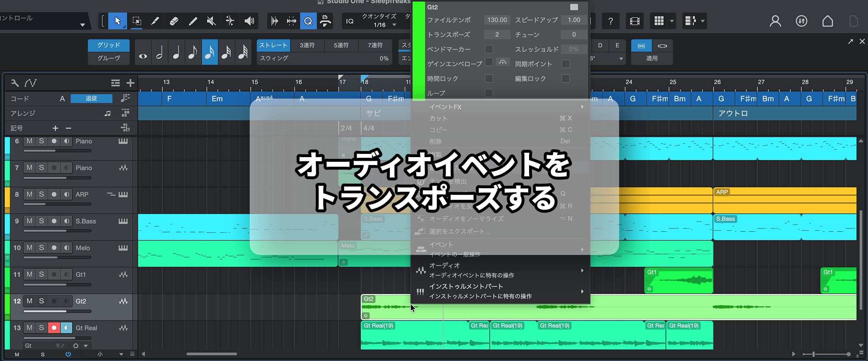This screenshot has width=868, height=361.
Task: Toggle the Q quantize snap button
Action: [x=308, y=21]
